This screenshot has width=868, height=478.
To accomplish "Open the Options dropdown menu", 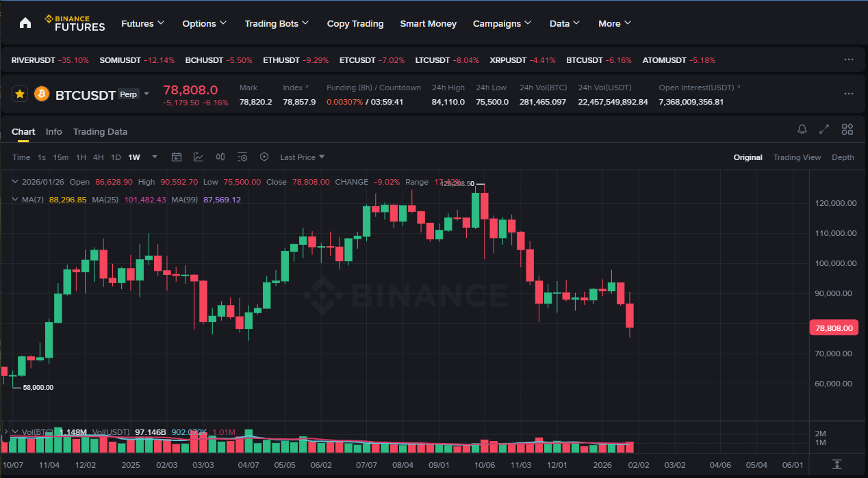I will (204, 23).
